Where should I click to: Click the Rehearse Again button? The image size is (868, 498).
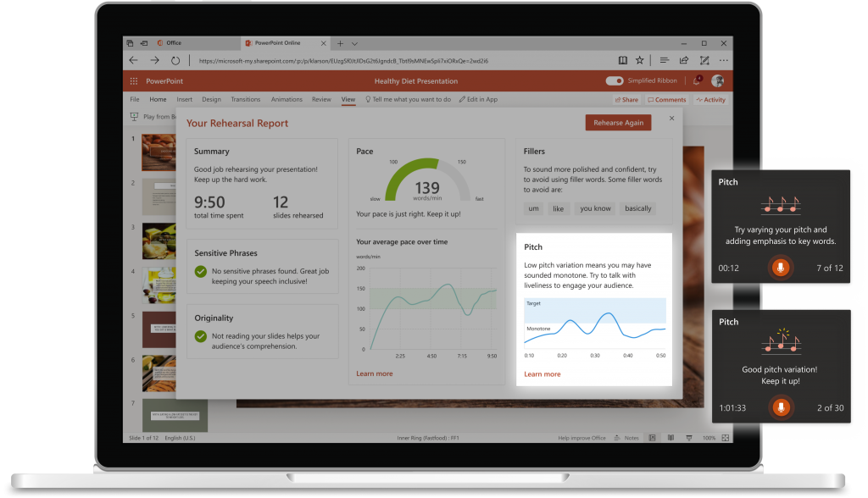[x=618, y=122]
